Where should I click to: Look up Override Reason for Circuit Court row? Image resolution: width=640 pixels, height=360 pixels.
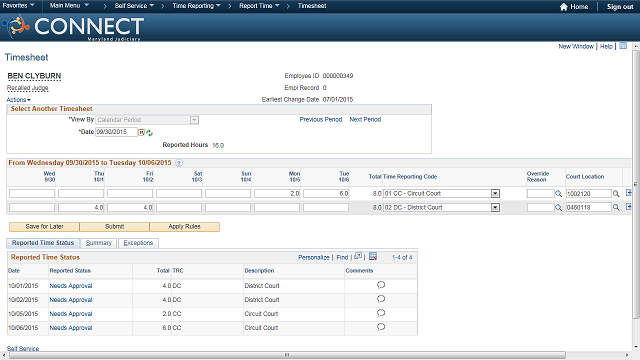click(558, 194)
